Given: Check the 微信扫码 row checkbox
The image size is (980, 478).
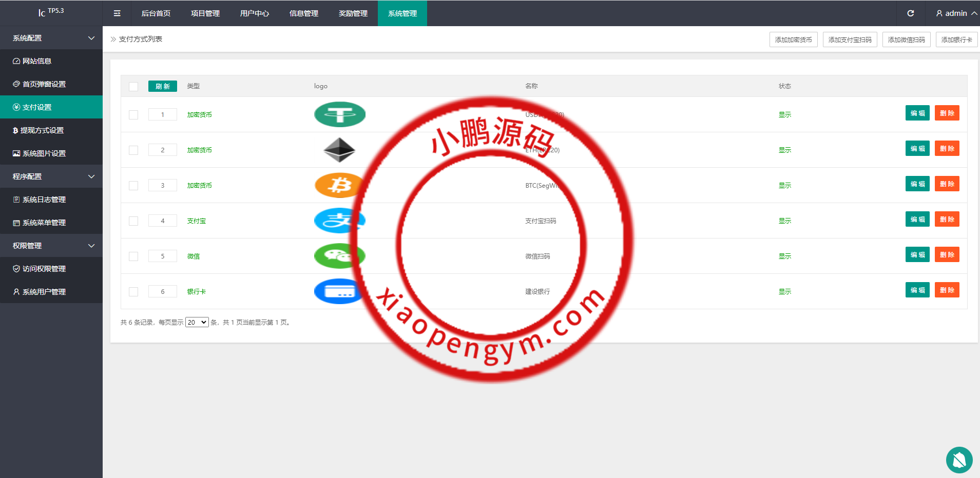Looking at the screenshot, I should click(133, 255).
